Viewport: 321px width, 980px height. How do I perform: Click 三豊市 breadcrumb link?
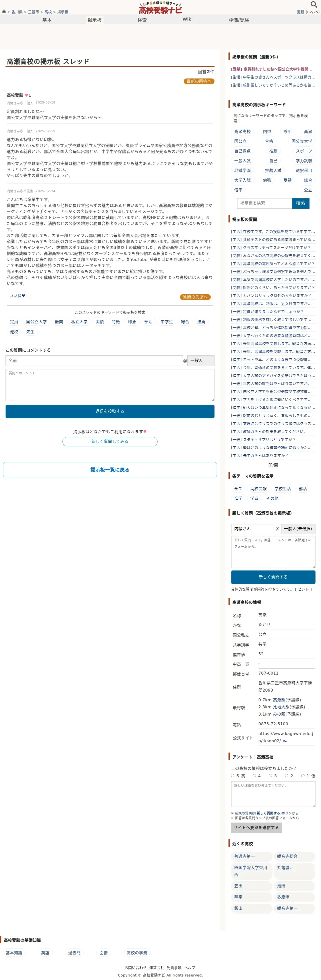click(x=33, y=12)
